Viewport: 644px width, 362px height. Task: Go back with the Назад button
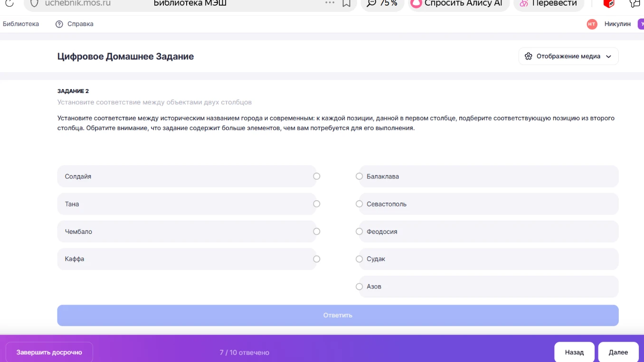[x=574, y=352]
